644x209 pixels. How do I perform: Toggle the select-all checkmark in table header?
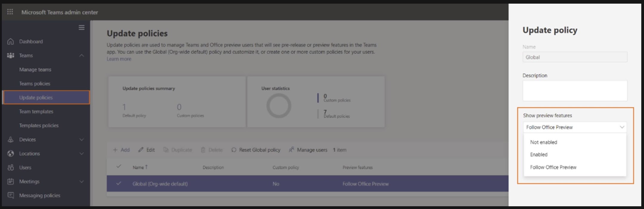pos(119,166)
